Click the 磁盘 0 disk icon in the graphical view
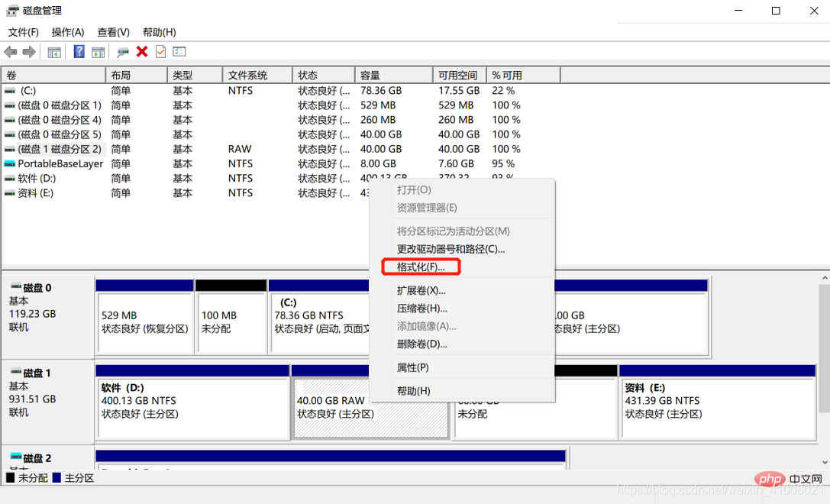The image size is (830, 504). point(16,287)
